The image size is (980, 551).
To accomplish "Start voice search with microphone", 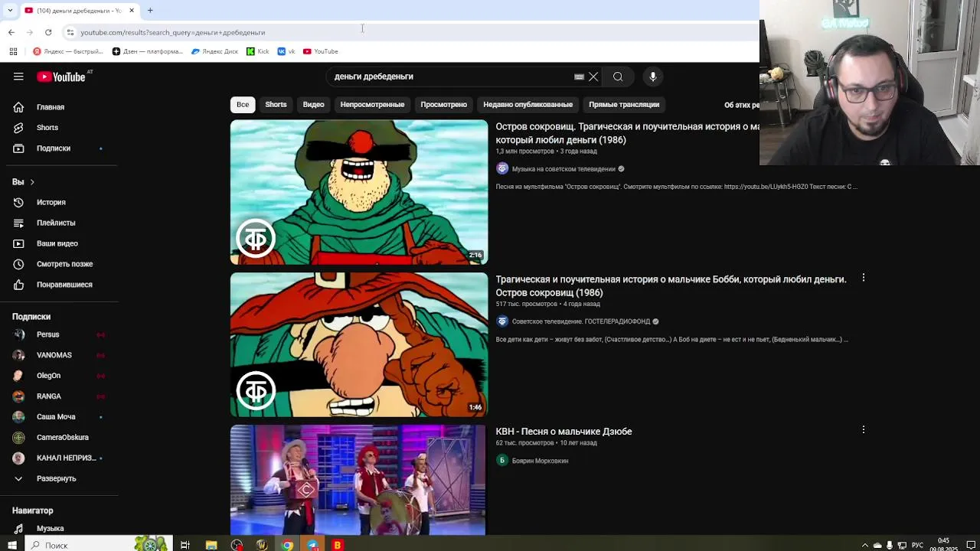I will pyautogui.click(x=652, y=77).
